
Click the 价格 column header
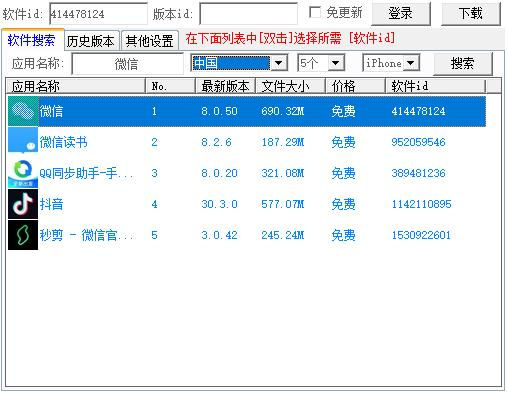click(355, 86)
